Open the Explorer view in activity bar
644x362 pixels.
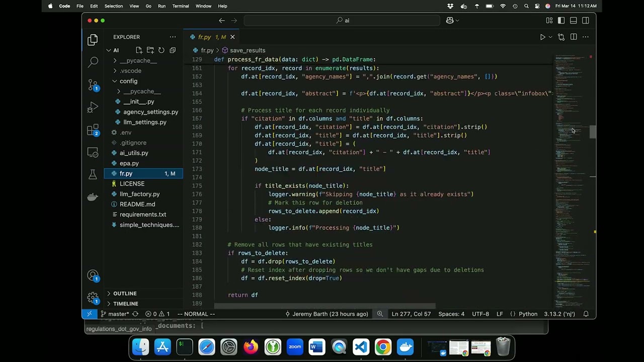(93, 40)
